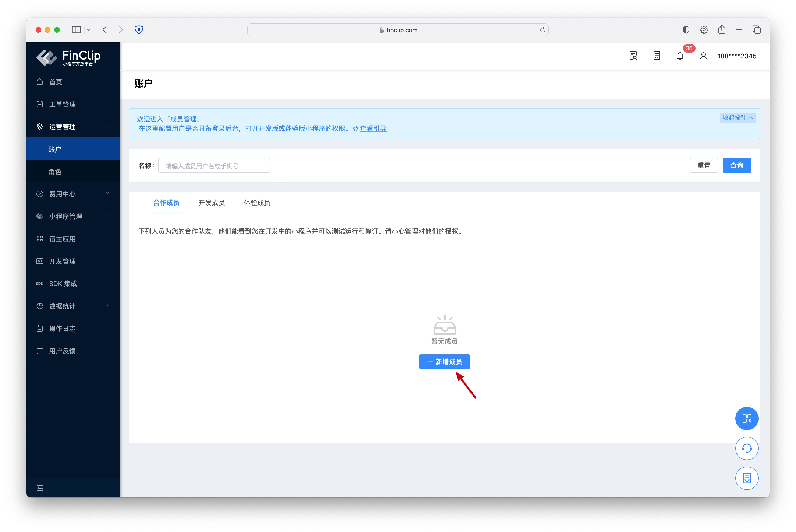Click the member name search input field

214,166
